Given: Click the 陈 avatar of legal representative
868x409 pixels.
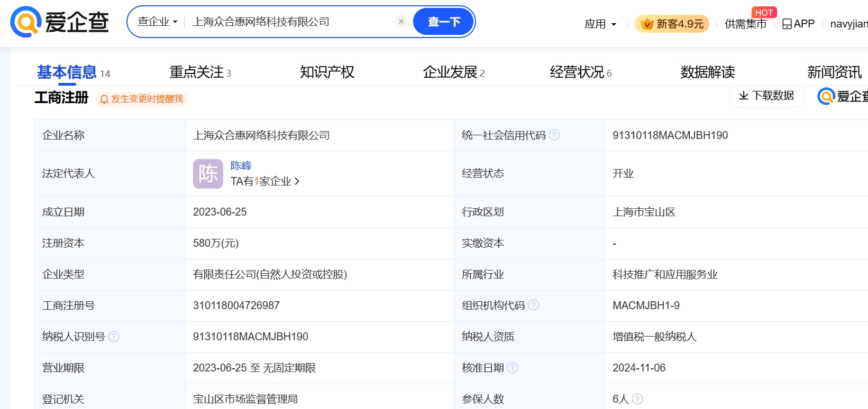Looking at the screenshot, I should 208,173.
